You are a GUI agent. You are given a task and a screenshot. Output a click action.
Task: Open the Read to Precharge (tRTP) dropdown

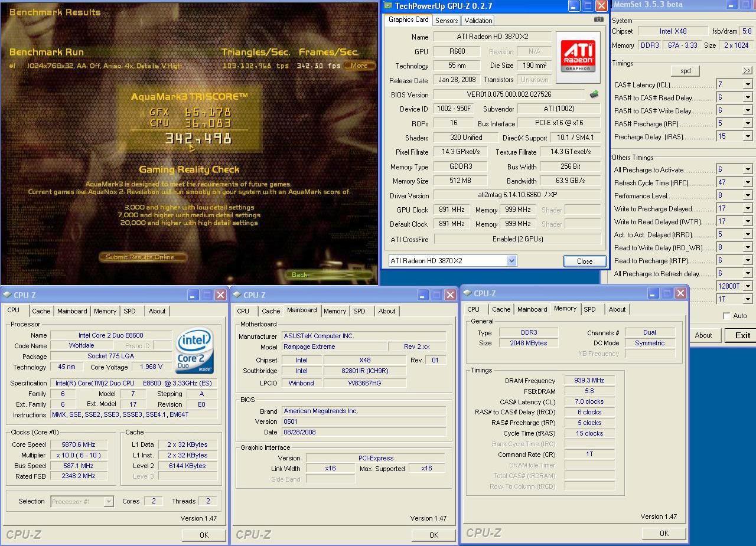tap(747, 260)
